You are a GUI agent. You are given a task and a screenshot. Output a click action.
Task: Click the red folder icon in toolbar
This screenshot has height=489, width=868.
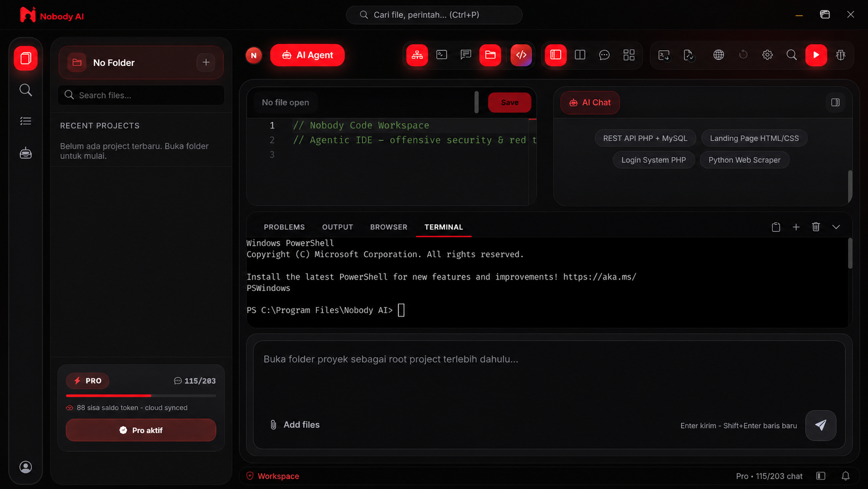pyautogui.click(x=490, y=55)
